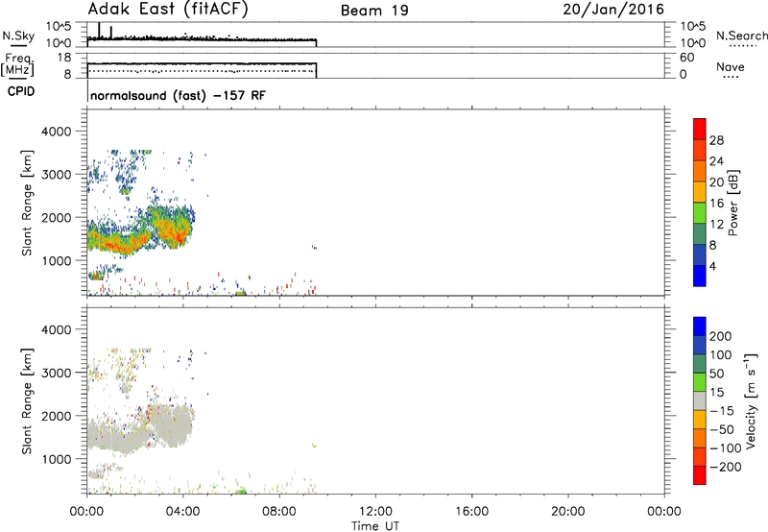Click '4000' on power panel range axis
The width and height of the screenshot is (768, 532).
(x=56, y=132)
